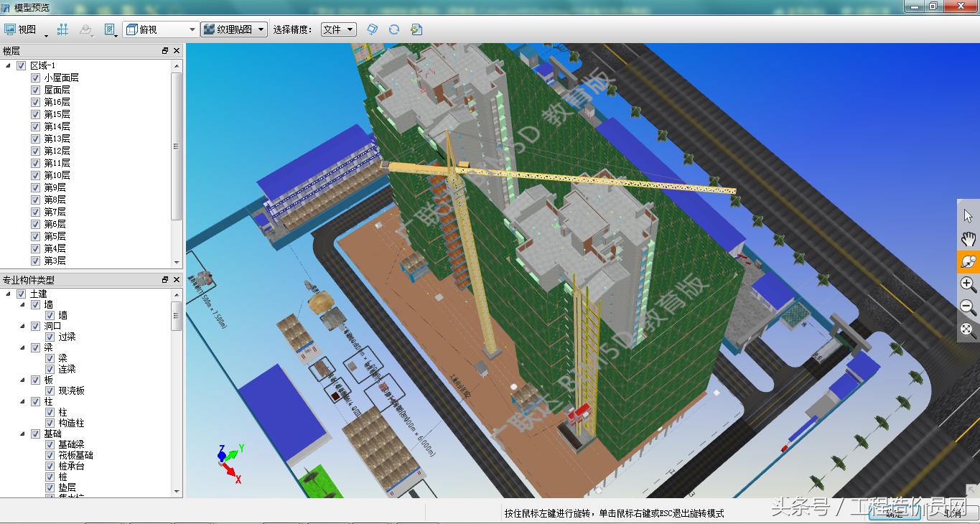The width and height of the screenshot is (980, 524).
Task: Collapse the 板 group arrow
Action: (23, 380)
